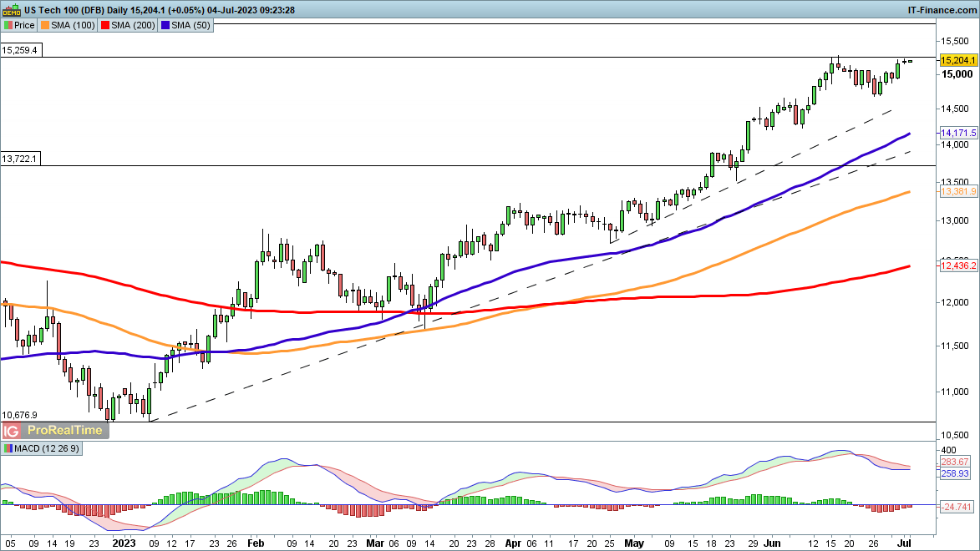The width and height of the screenshot is (980, 551).
Task: Select the SMA (200) legend button
Action: coord(128,25)
